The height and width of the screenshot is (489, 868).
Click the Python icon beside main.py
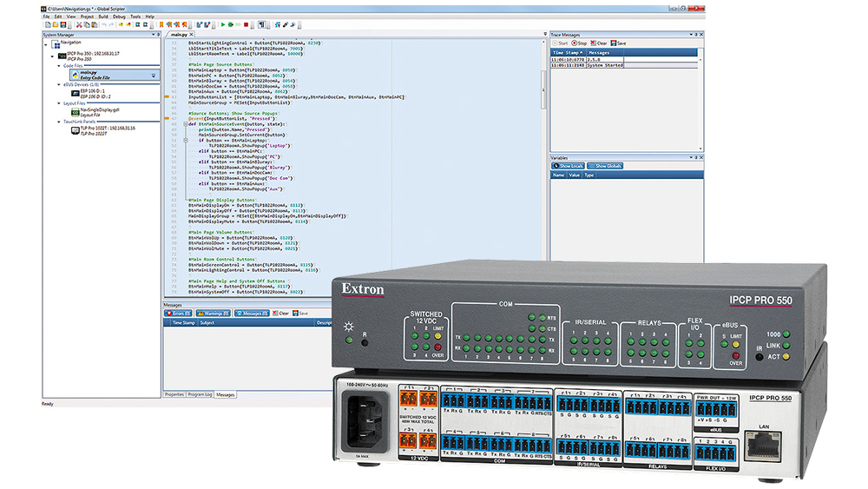tap(76, 75)
